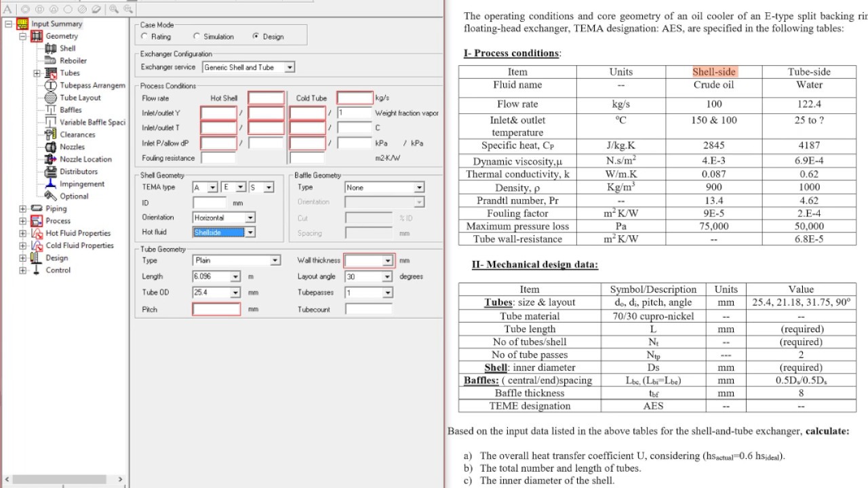
Task: Expand the Hot Fluid Properties node
Action: 23,233
